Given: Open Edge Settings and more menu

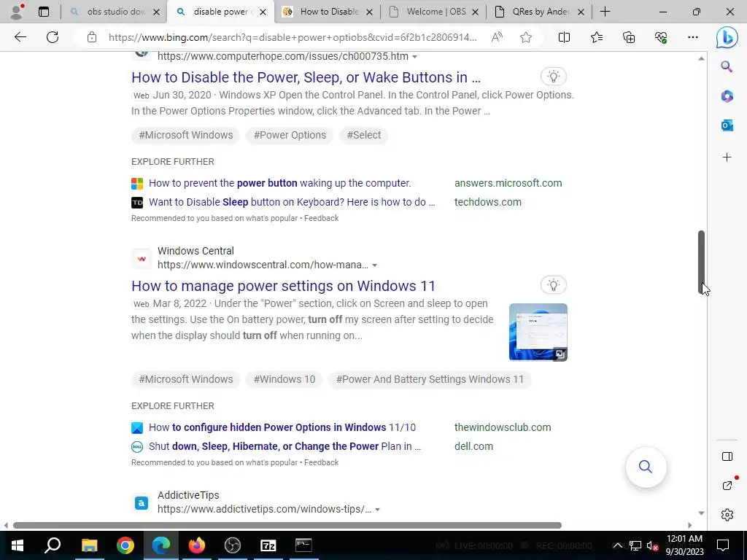Looking at the screenshot, I should pos(693,37).
